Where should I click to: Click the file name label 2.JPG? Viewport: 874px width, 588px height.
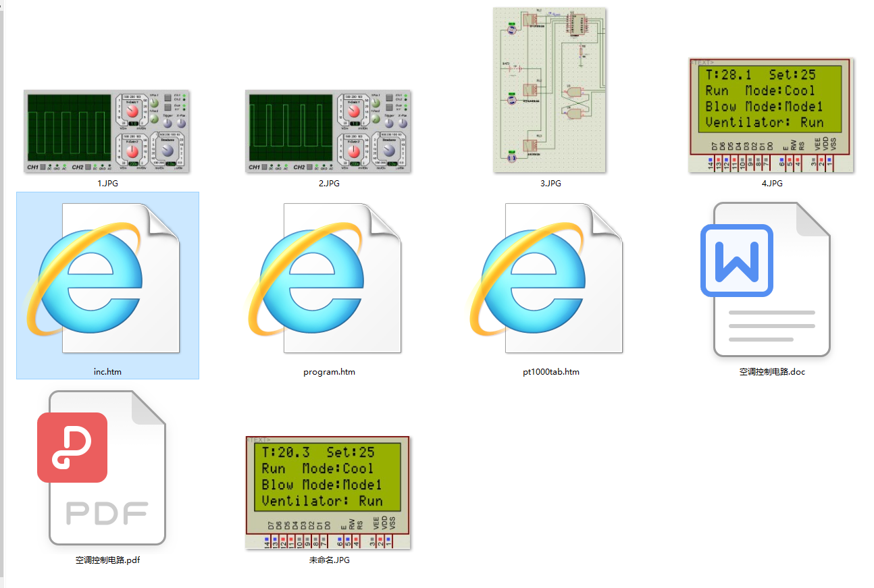pyautogui.click(x=329, y=183)
